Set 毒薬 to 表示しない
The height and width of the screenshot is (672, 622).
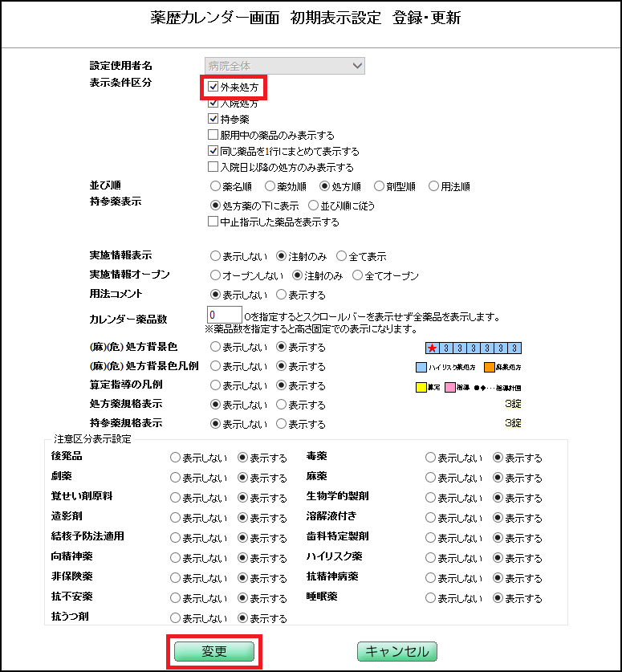431,458
